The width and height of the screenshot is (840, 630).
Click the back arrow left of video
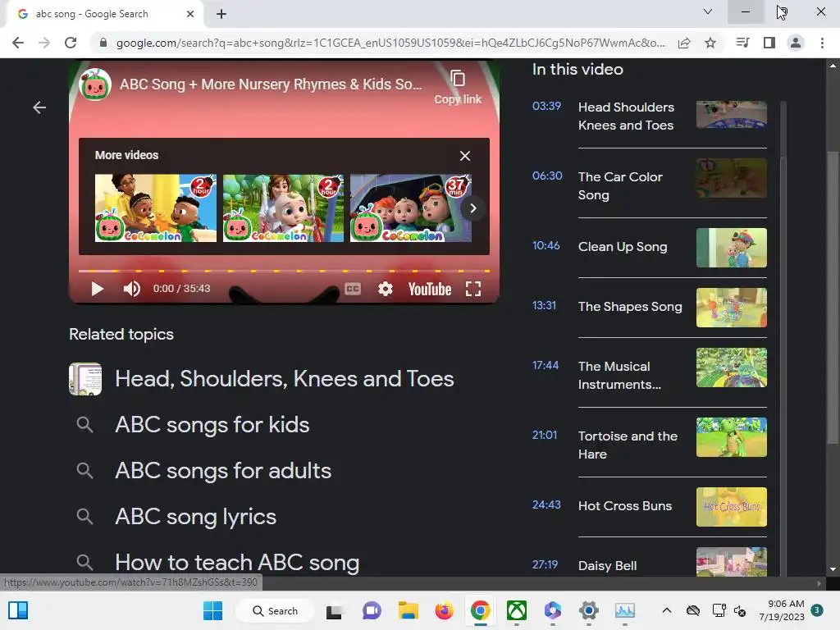(x=39, y=107)
